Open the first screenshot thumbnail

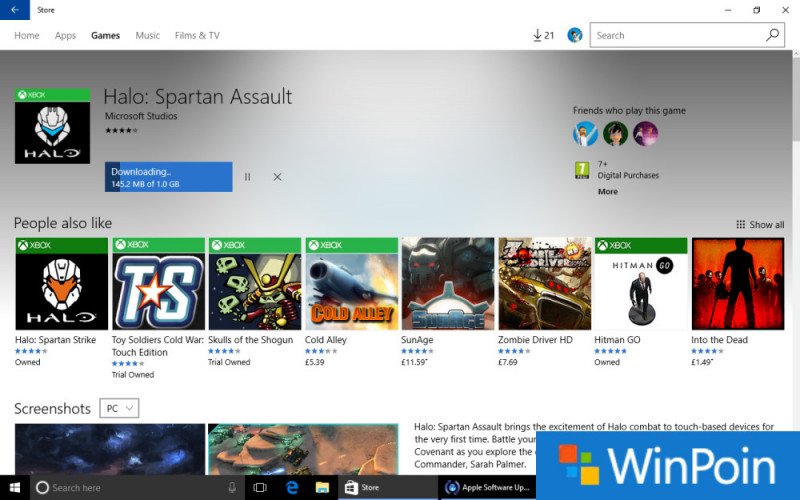click(x=110, y=449)
